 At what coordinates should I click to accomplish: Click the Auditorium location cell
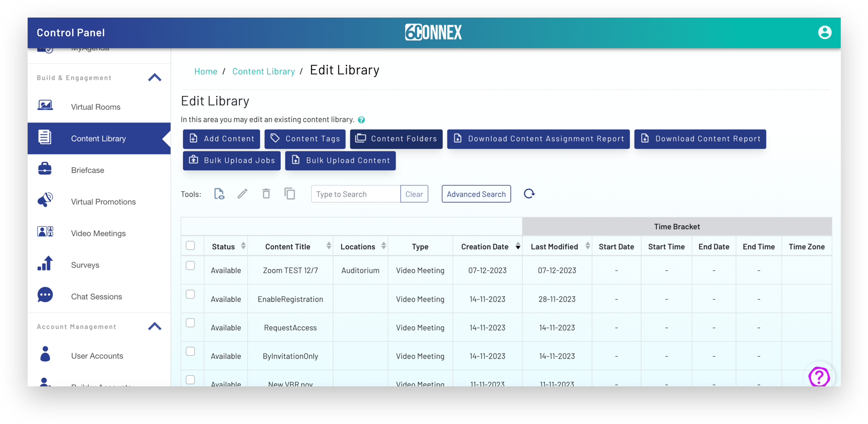(360, 270)
